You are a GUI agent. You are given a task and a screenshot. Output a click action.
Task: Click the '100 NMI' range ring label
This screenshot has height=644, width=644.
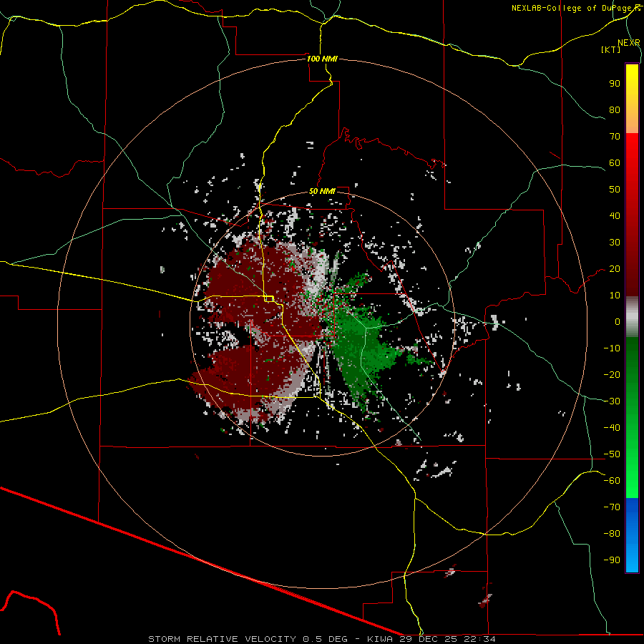(322, 59)
